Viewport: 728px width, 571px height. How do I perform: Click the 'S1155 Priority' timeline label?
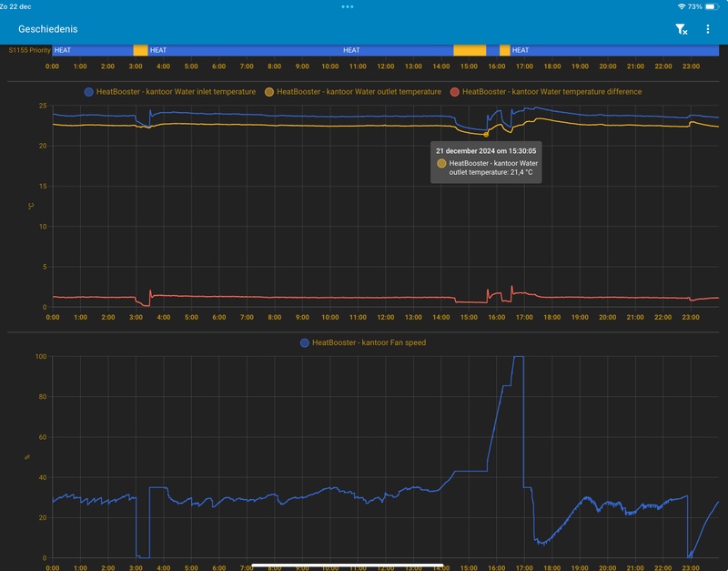(x=29, y=50)
